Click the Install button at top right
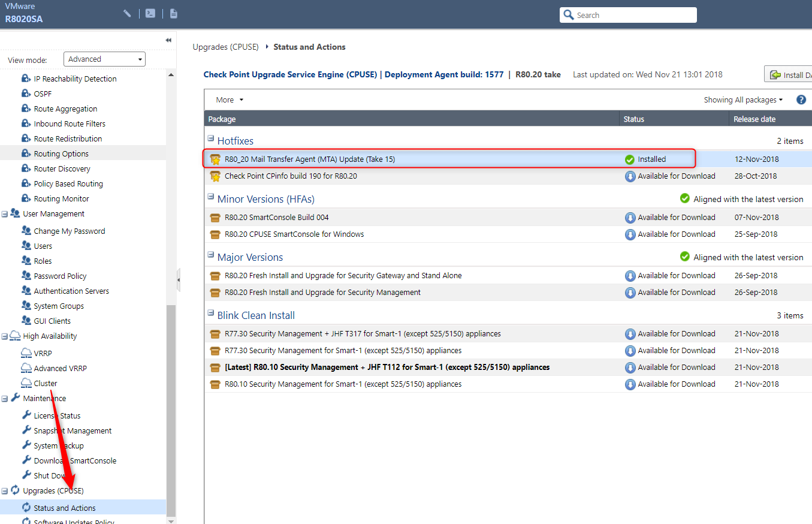This screenshot has height=524, width=812. click(788, 75)
